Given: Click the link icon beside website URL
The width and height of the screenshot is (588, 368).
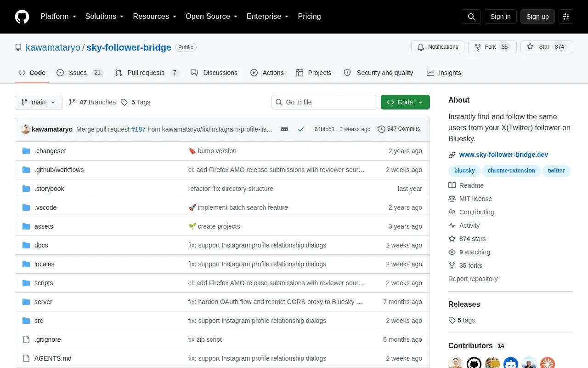Looking at the screenshot, I should click(x=452, y=155).
